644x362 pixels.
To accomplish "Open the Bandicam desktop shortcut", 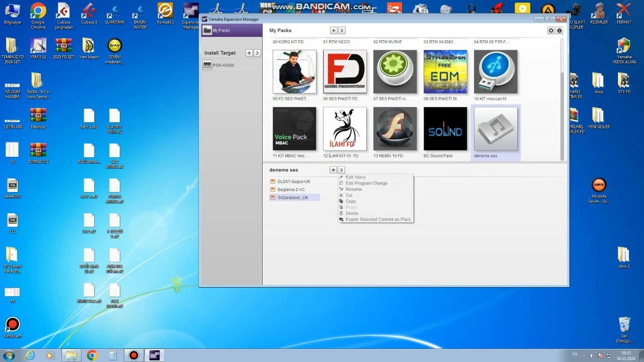I will [x=12, y=328].
